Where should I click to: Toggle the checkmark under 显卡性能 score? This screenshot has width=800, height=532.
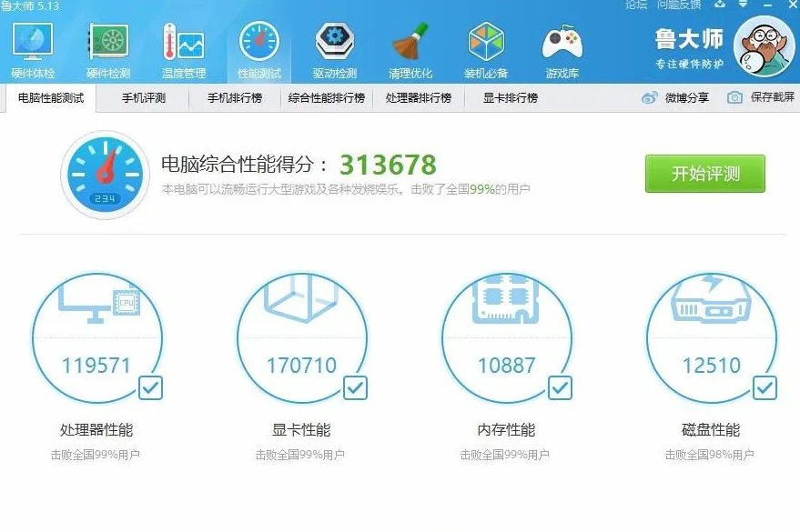pos(353,389)
